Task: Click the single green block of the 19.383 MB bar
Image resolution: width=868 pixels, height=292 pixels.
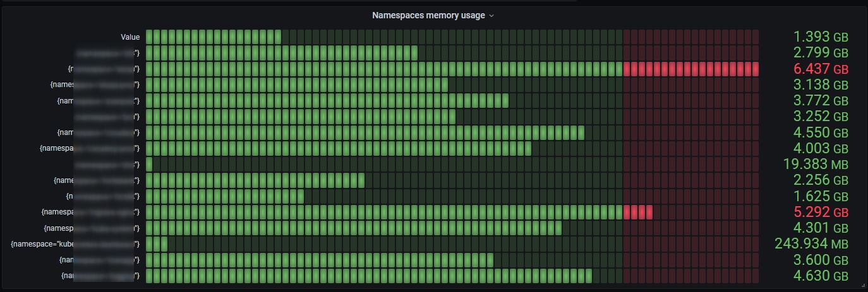Action: (149, 164)
